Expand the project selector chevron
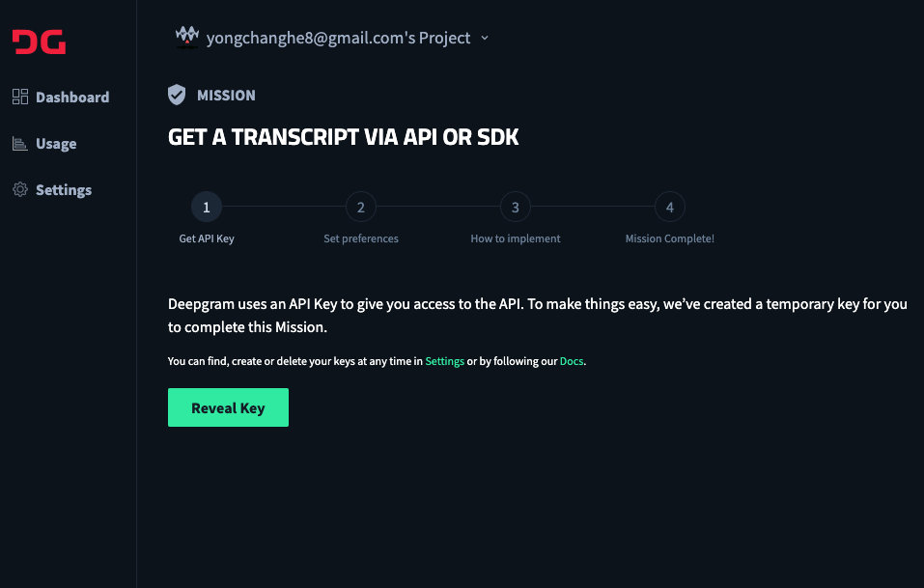Image resolution: width=924 pixels, height=588 pixels. tap(485, 38)
